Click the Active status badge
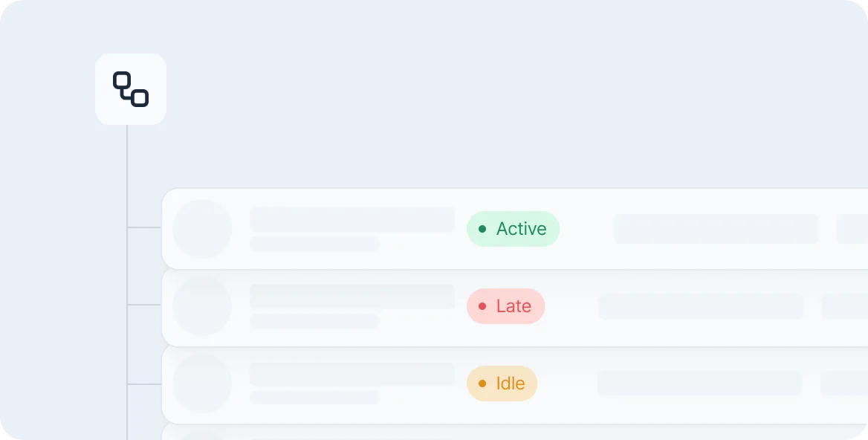This screenshot has height=440, width=868. click(x=513, y=229)
